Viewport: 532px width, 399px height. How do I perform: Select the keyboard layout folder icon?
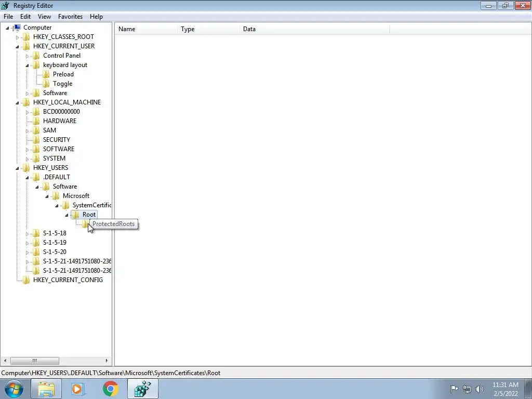pos(36,65)
